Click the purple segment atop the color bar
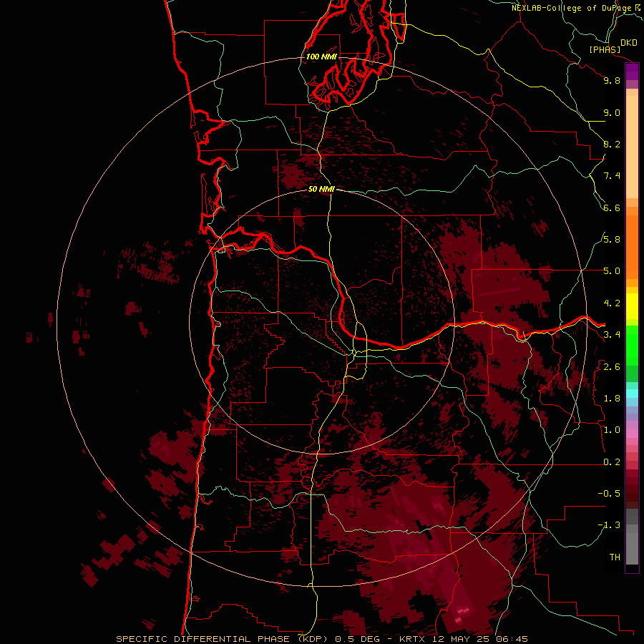The height and width of the screenshot is (644, 644). pos(632,72)
